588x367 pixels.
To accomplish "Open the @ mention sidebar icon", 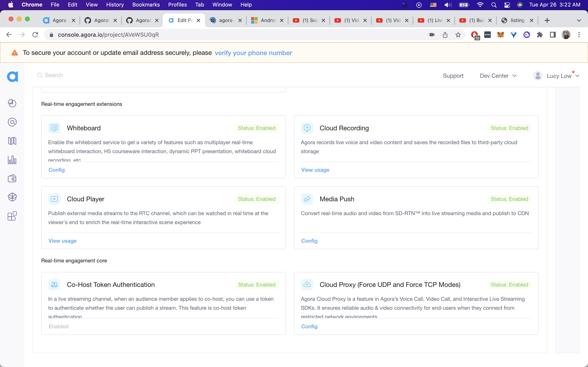I will (x=12, y=122).
